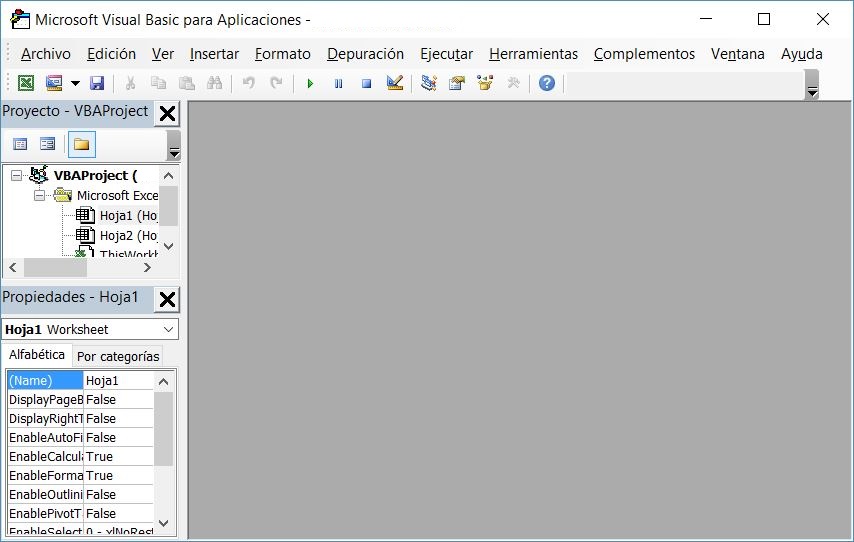
Task: Open the Depuración menu
Action: 365,54
